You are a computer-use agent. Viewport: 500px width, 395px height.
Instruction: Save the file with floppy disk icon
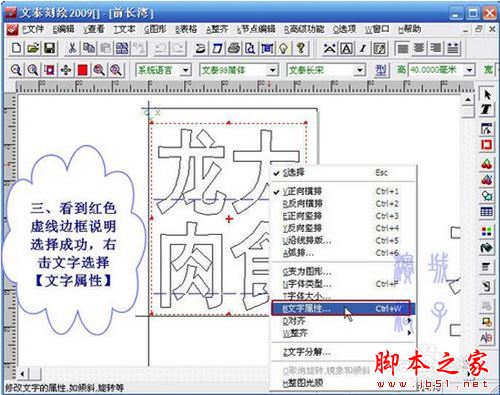click(x=50, y=49)
